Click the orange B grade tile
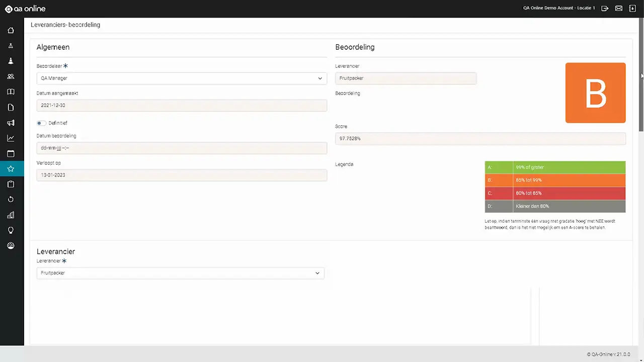The width and height of the screenshot is (644, 362). tap(596, 93)
